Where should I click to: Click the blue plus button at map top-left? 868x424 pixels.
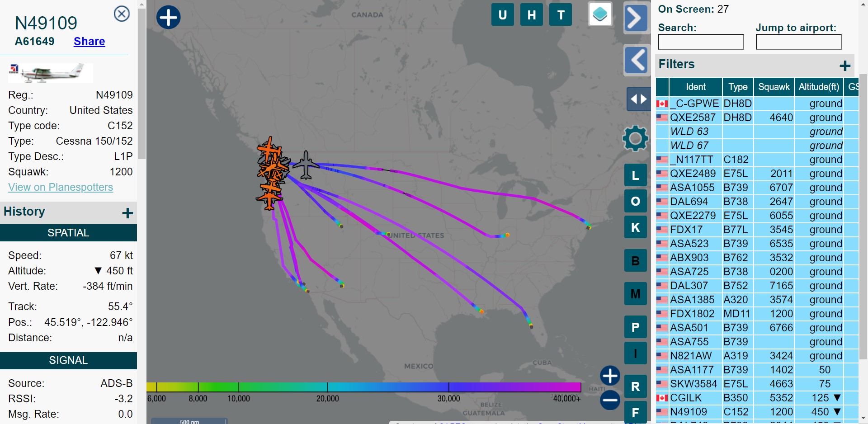point(168,17)
